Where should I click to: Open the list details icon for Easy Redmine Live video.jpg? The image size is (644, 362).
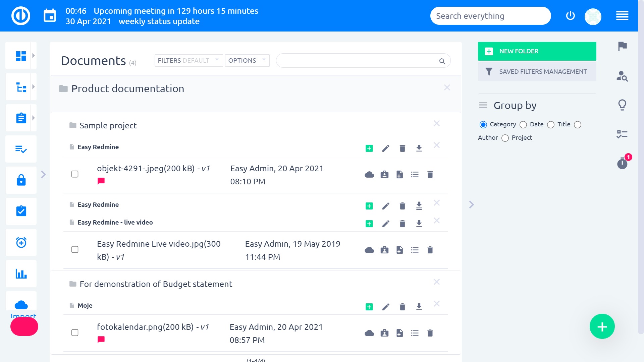(415, 250)
